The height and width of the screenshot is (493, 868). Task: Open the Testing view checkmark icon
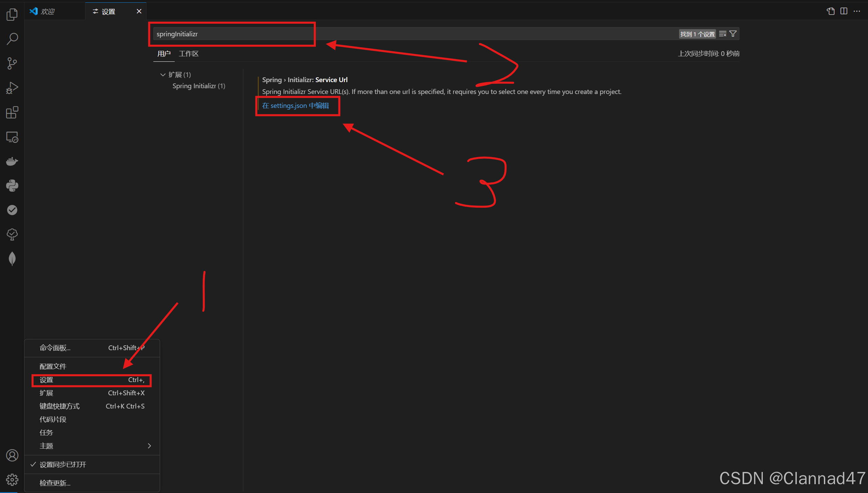[12, 210]
